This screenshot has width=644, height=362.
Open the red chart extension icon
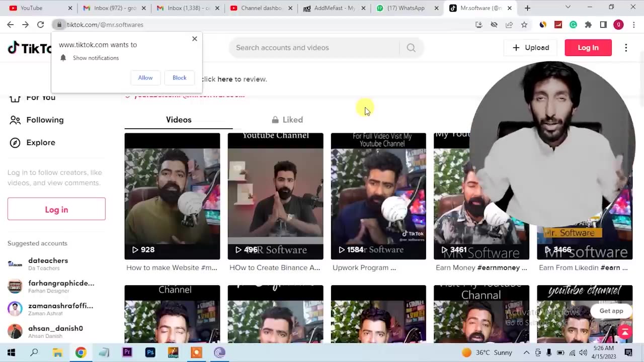(558, 25)
